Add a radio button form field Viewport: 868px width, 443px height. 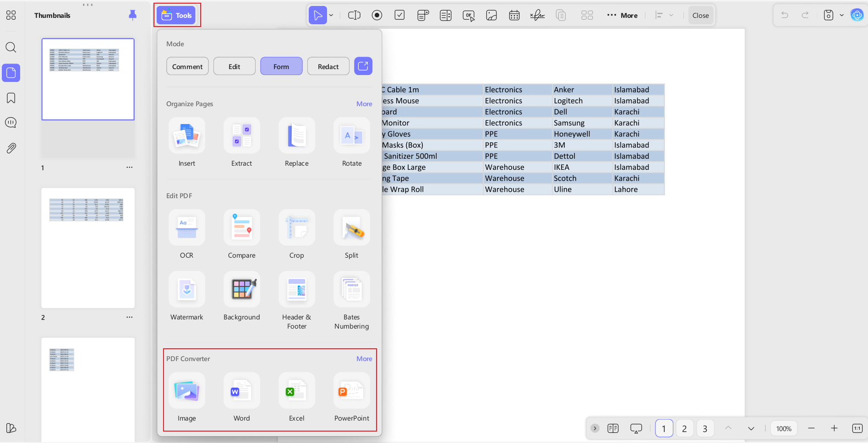(377, 15)
